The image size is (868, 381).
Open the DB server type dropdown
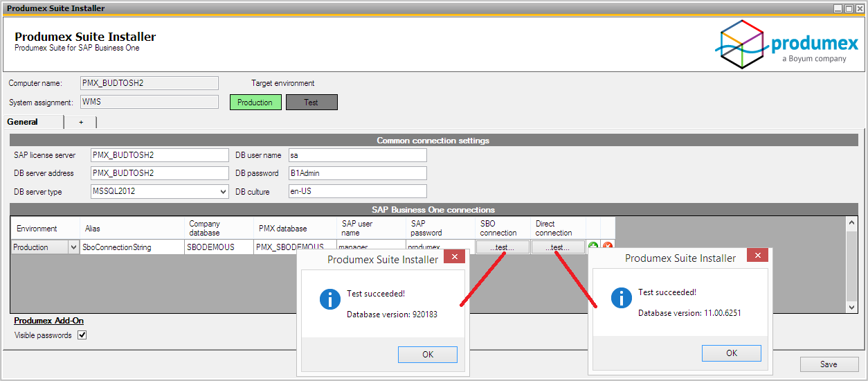tap(223, 192)
